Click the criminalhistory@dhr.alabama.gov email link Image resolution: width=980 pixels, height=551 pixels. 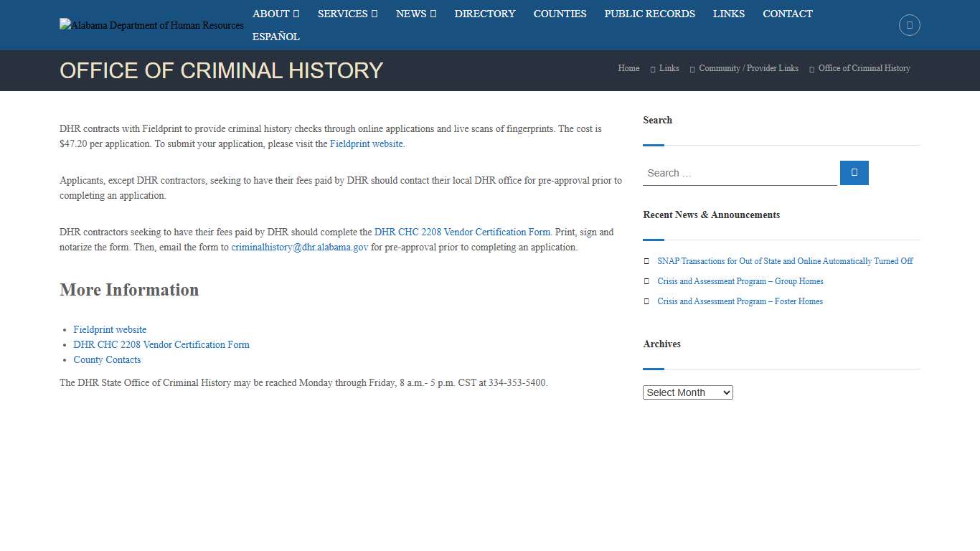point(299,247)
